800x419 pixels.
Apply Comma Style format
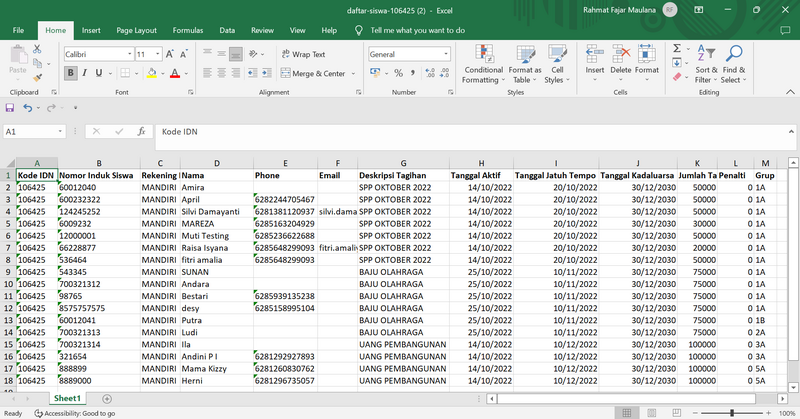click(x=412, y=73)
